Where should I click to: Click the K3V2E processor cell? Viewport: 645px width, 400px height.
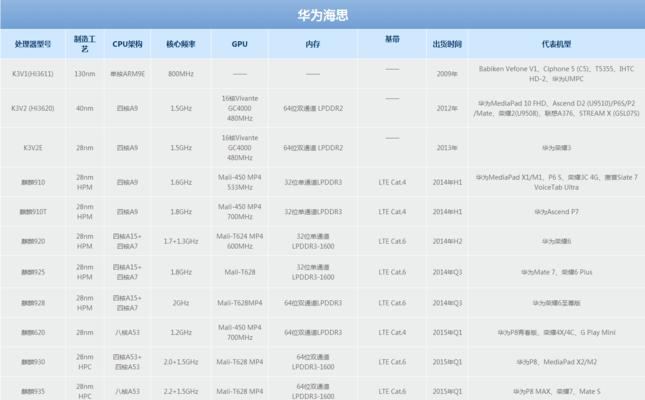(33, 148)
